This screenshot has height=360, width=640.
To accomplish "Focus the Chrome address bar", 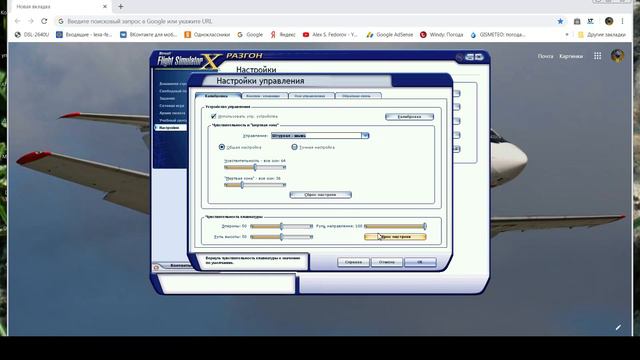I will (x=304, y=21).
